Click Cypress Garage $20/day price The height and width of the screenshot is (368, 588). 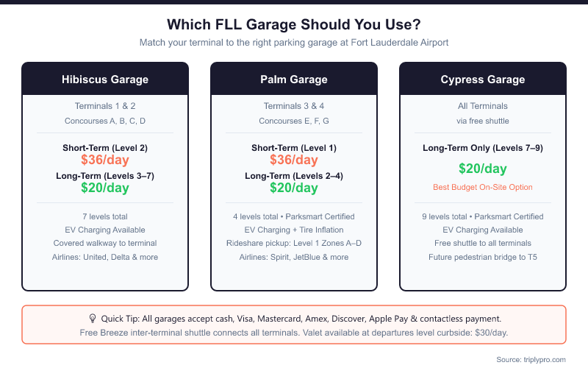tap(483, 169)
